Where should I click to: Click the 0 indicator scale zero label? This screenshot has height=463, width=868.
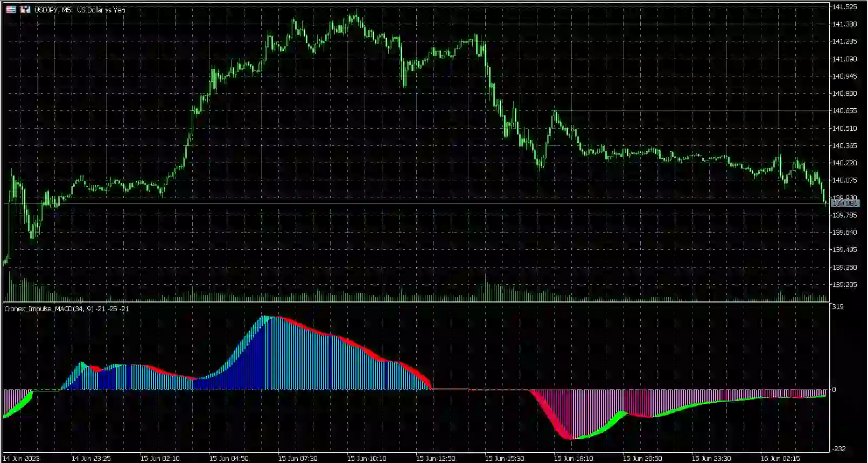point(834,390)
